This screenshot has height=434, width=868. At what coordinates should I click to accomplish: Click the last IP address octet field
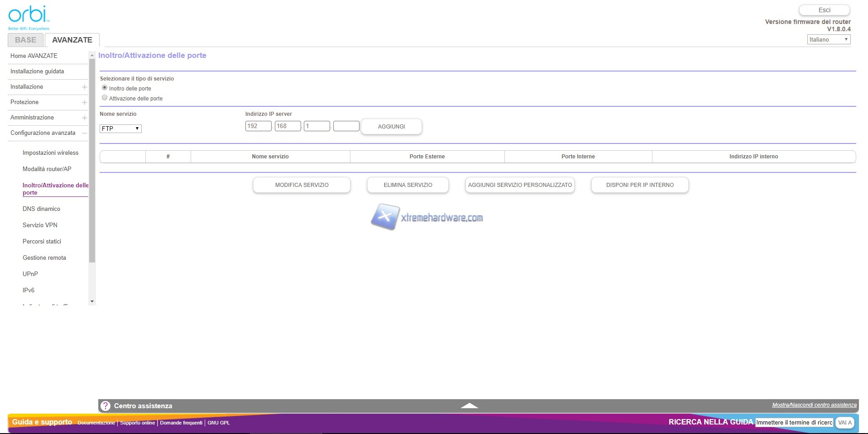(346, 126)
